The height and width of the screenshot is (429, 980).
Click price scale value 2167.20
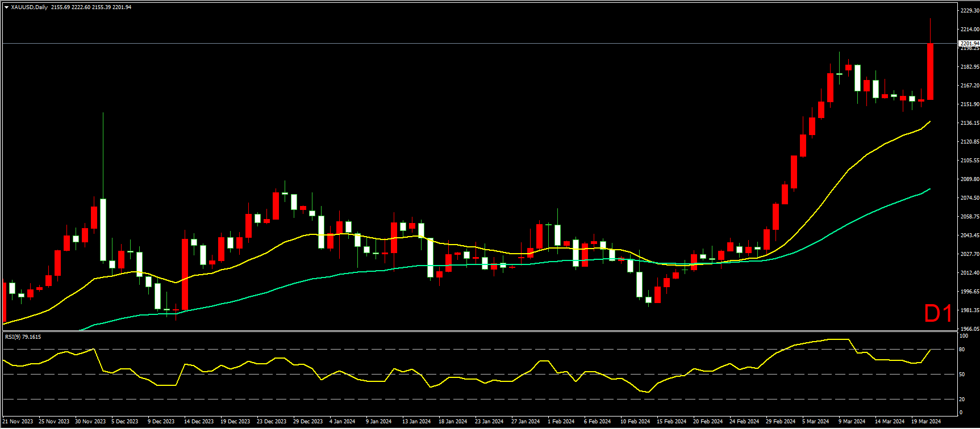[969, 86]
